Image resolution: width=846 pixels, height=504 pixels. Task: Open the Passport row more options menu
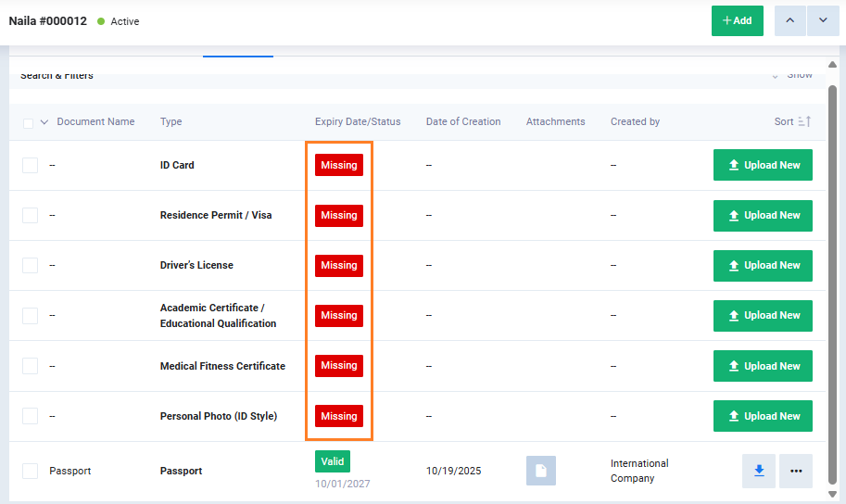[795, 471]
